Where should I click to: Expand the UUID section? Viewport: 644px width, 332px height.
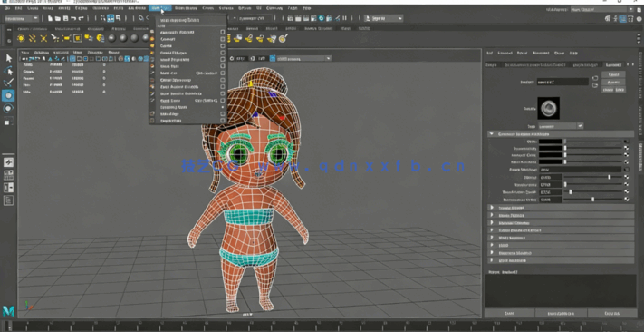(x=561, y=245)
